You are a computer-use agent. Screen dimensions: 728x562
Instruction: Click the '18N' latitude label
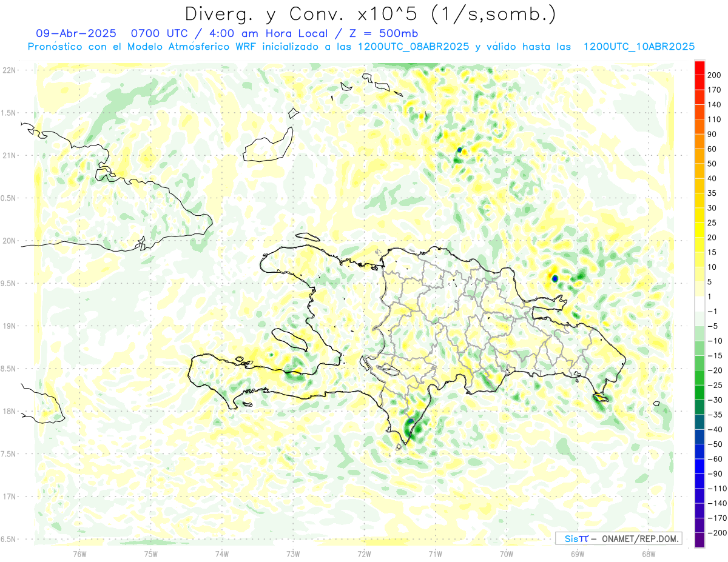click(8, 411)
